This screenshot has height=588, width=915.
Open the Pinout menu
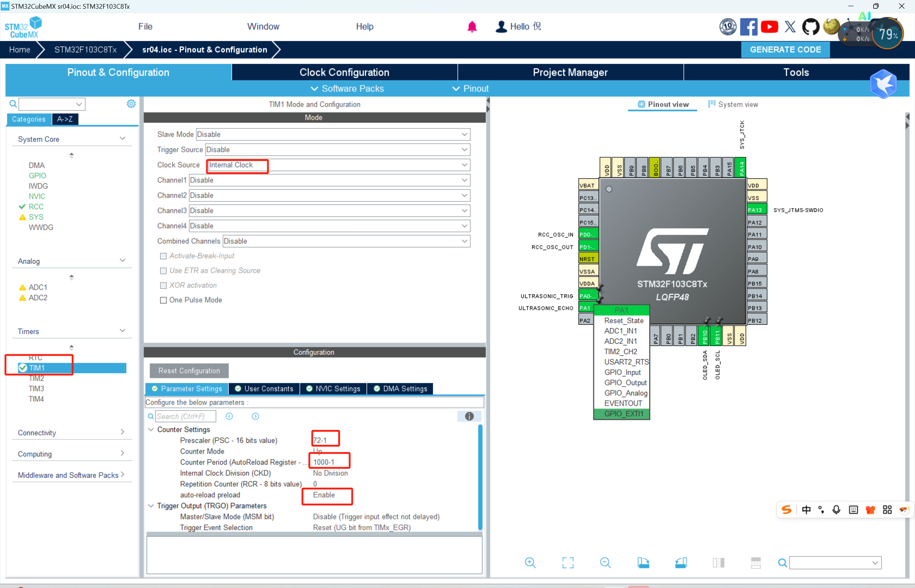[x=470, y=89]
